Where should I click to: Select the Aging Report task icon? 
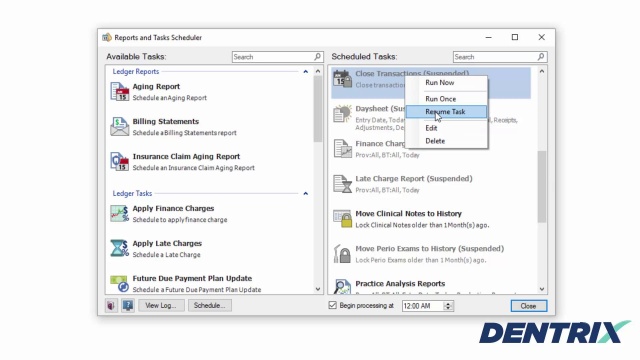click(119, 91)
